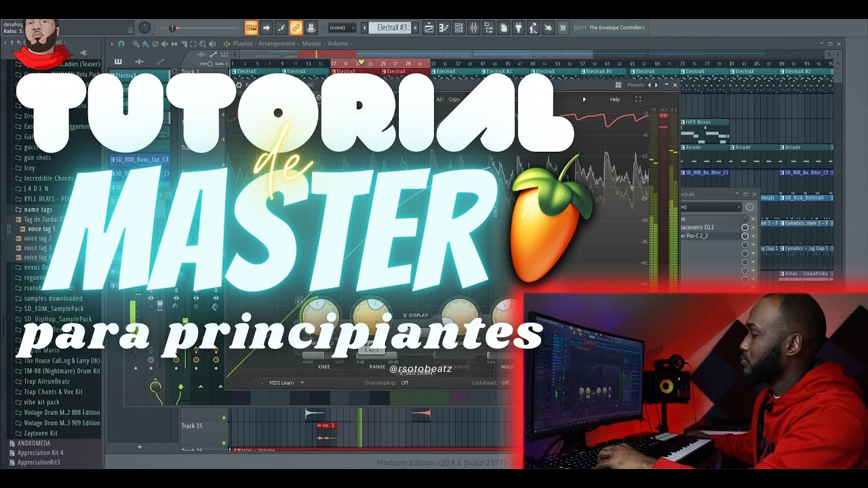Open the Playlist view icon in toolbar
This screenshot has width=868, height=488.
(x=429, y=28)
